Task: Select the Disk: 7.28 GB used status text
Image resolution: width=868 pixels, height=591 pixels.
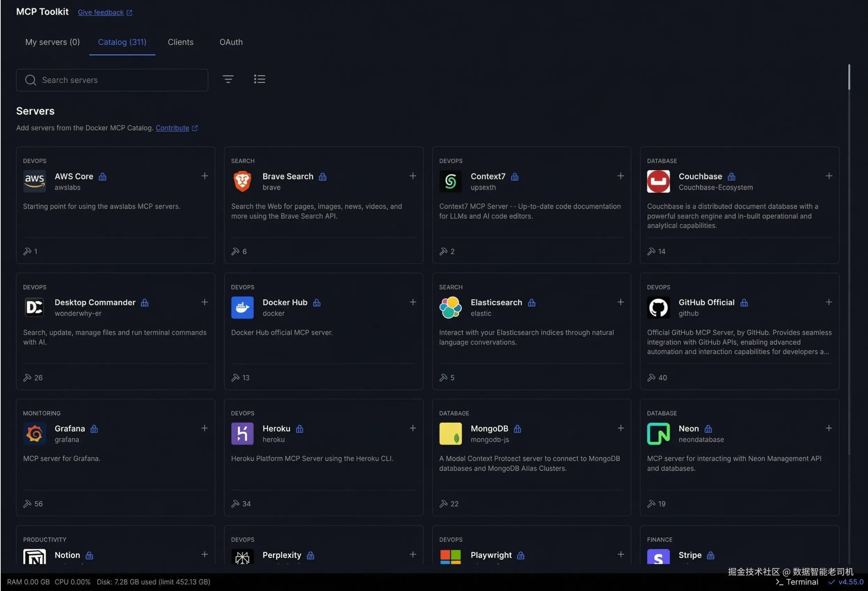Action: 154,582
